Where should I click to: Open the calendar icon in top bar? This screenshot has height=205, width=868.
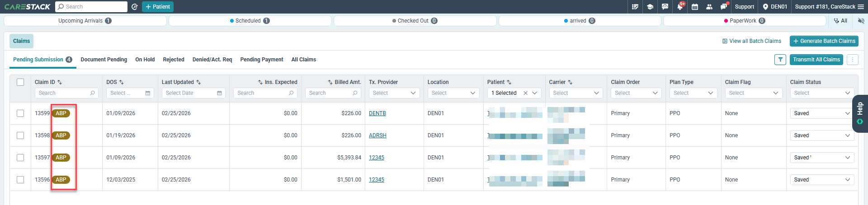pos(695,7)
